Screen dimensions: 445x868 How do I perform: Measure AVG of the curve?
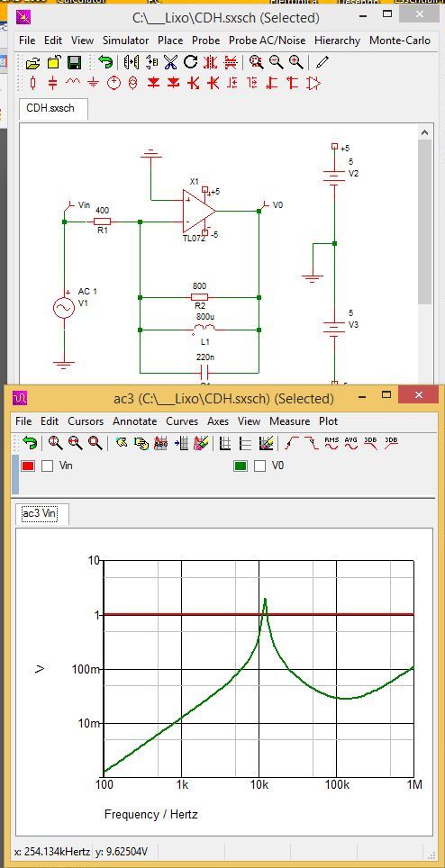click(351, 443)
